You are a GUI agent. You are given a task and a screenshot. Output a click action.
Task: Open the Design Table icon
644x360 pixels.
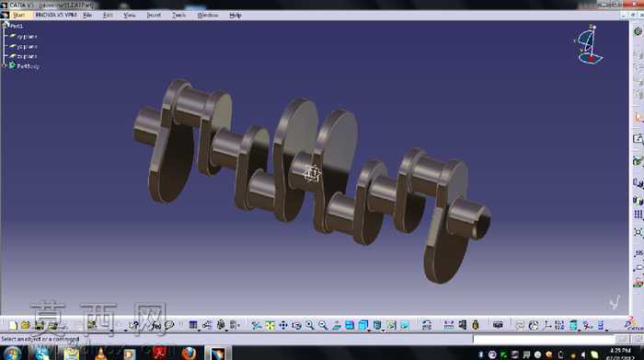[x=192, y=326]
